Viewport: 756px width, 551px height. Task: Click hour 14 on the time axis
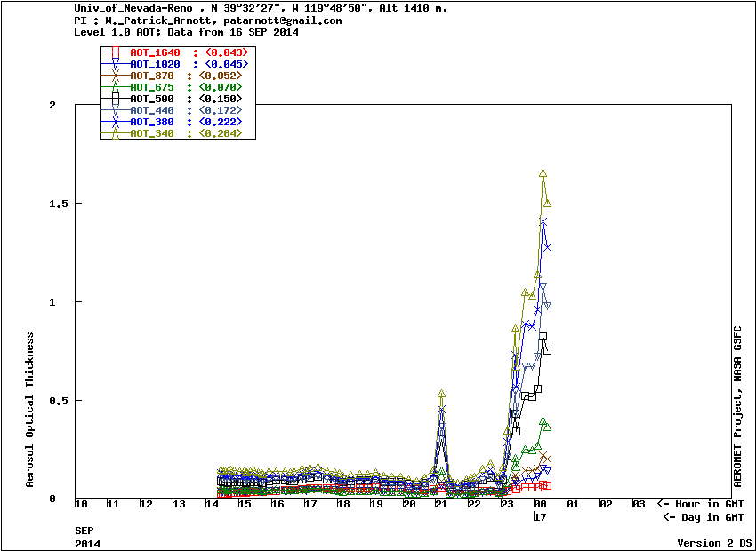(x=212, y=504)
